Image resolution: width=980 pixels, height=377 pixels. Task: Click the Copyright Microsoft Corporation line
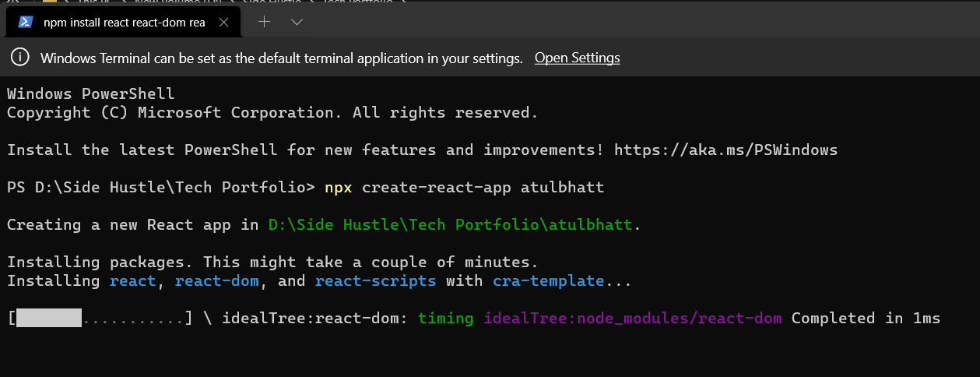point(272,112)
